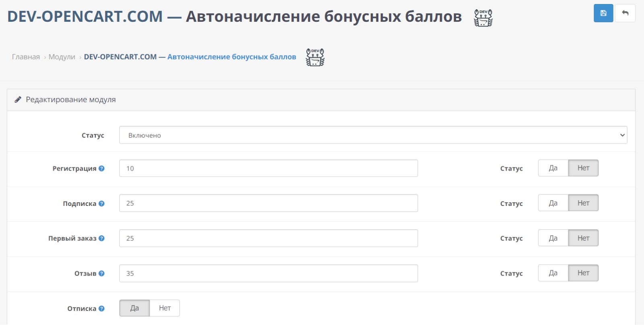Set Регистрация status to Да
644x325 pixels.
coord(553,168)
